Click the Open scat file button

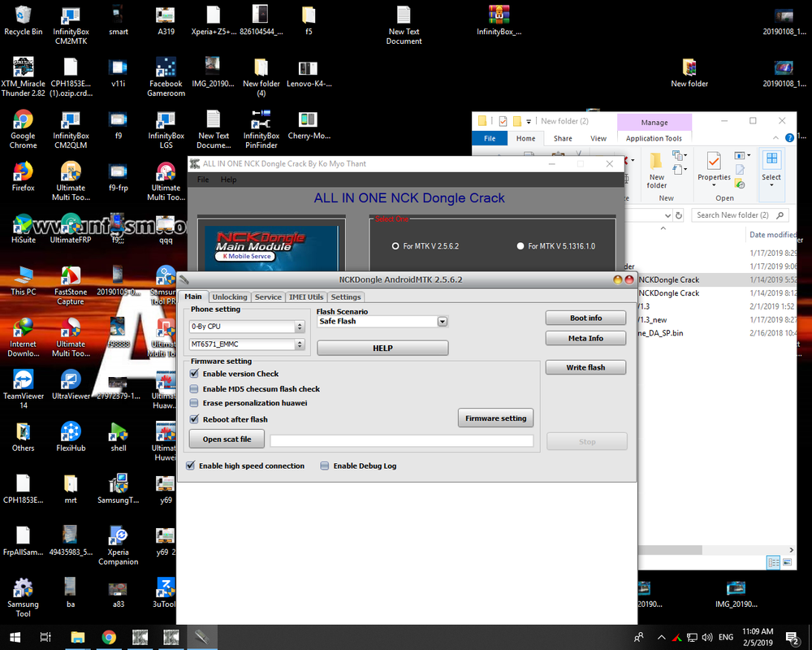227,439
